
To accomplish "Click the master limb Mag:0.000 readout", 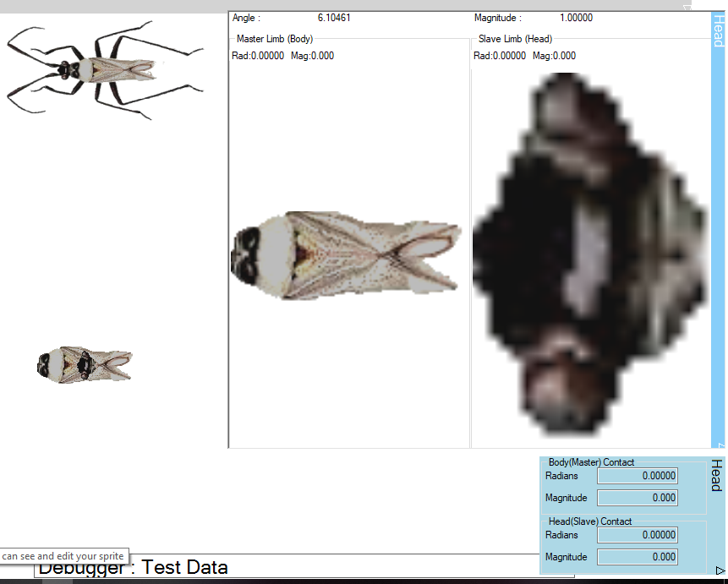I will click(x=313, y=56).
